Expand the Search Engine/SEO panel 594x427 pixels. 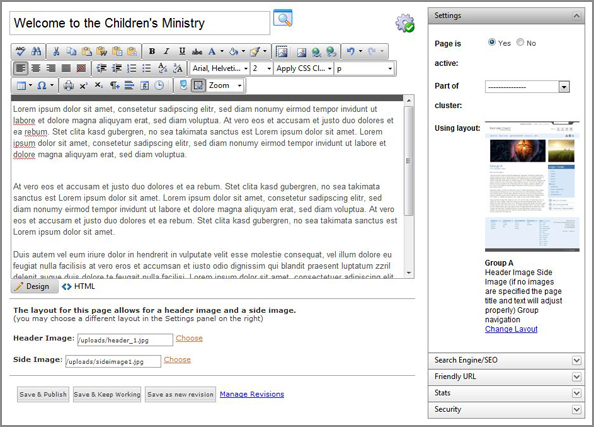[x=506, y=360]
